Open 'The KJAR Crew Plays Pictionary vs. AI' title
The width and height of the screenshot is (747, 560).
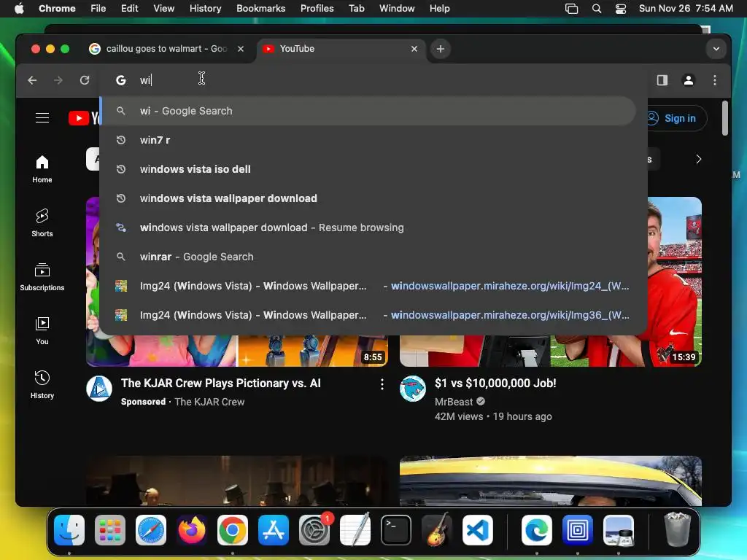click(x=220, y=384)
